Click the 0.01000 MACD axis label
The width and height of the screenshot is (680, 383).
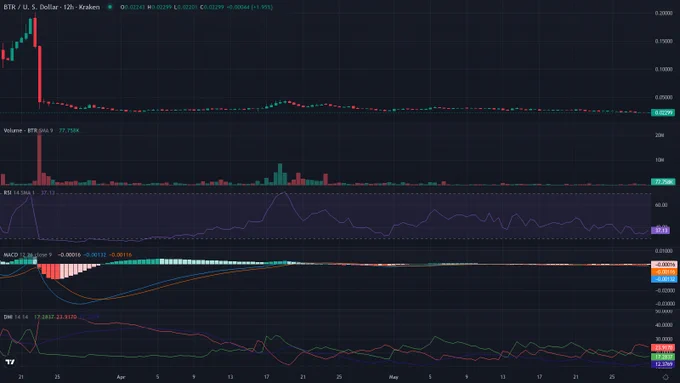coord(664,251)
